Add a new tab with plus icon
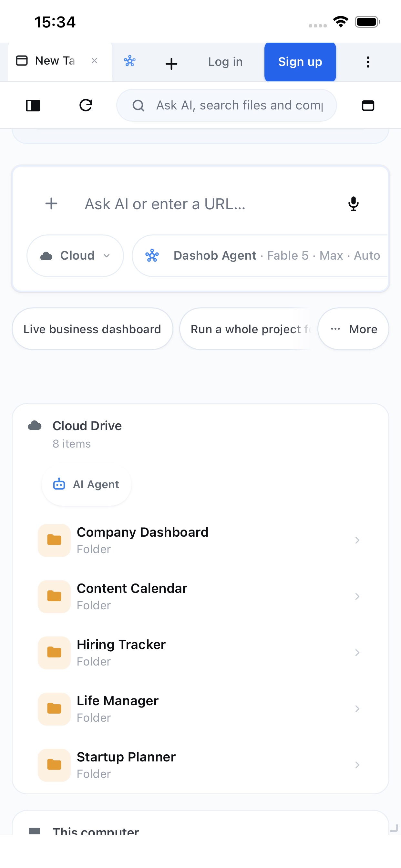Image resolution: width=401 pixels, height=868 pixels. coord(171,63)
